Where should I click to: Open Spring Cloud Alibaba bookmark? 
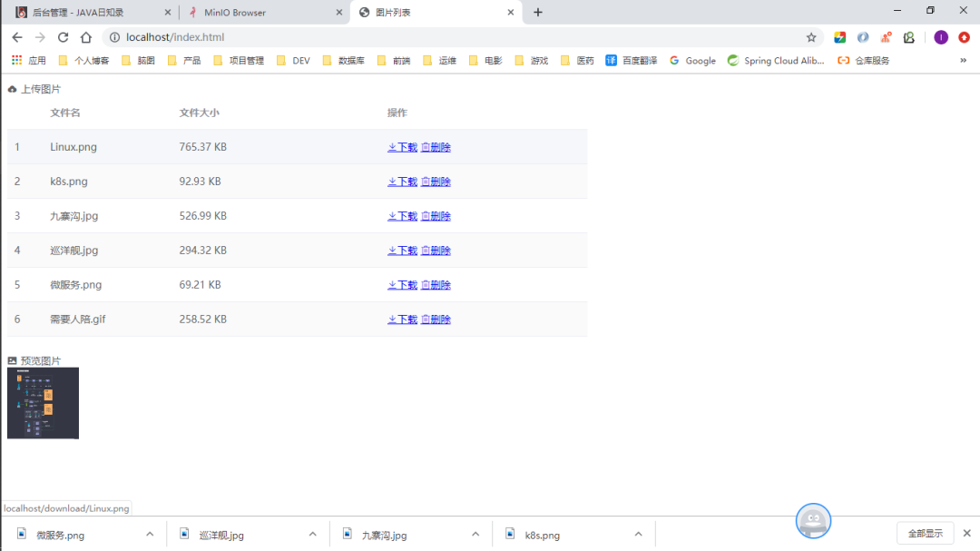pos(776,61)
